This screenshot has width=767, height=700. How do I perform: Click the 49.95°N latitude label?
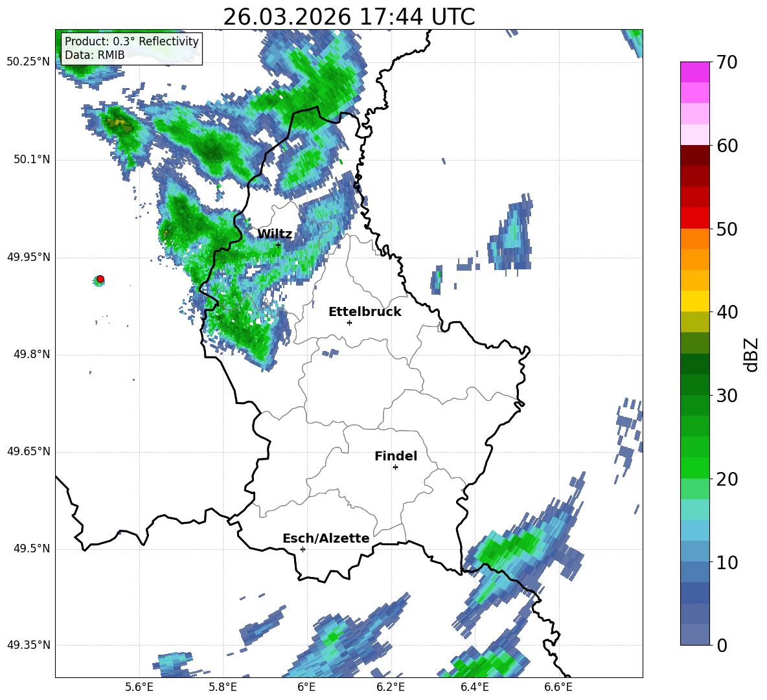coord(29,257)
